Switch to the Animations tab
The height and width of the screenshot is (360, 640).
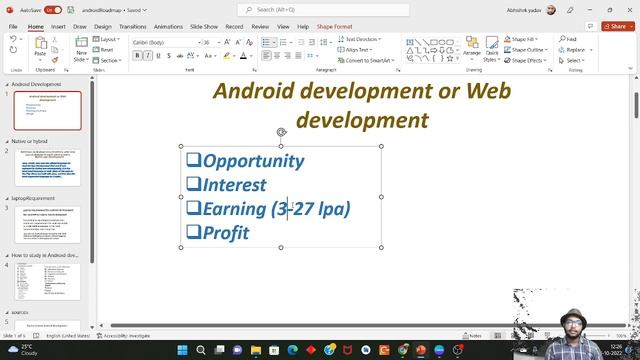coord(168,27)
